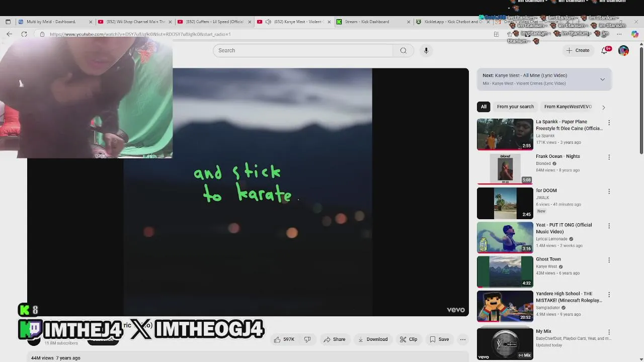Image resolution: width=644 pixels, height=362 pixels.
Task: Open Yeat PUT IT ONG thumbnail
Action: coord(505,237)
